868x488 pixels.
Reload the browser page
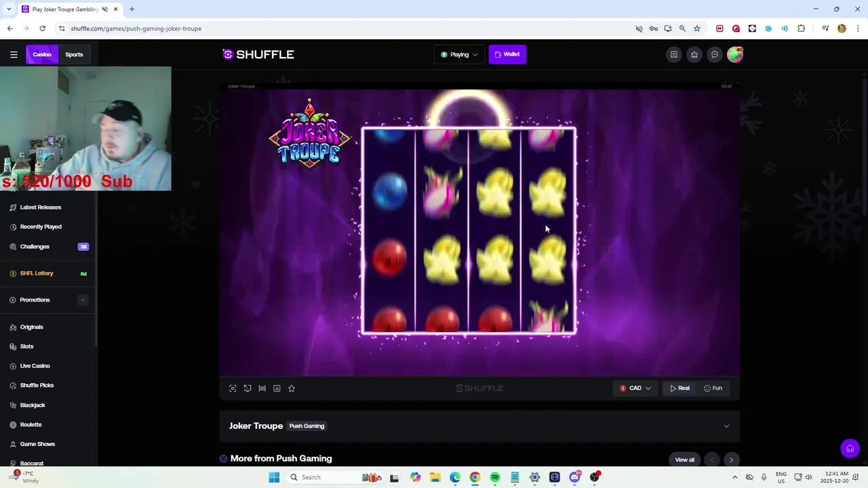(x=42, y=28)
